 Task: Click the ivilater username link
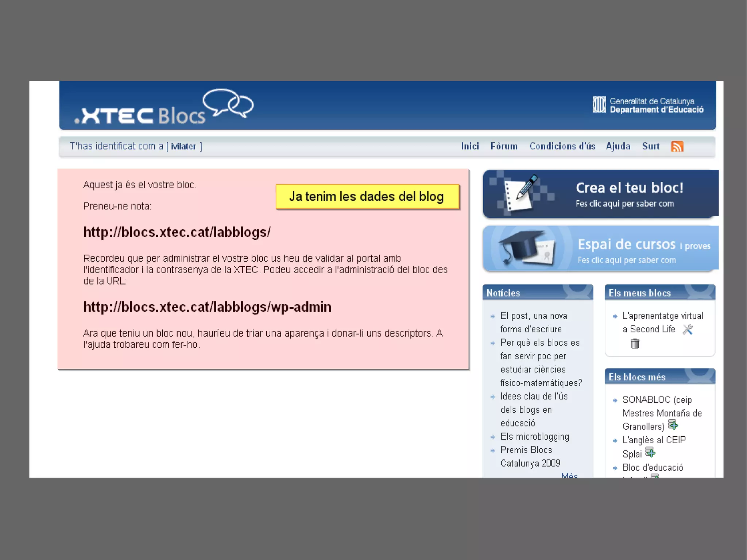[183, 147]
